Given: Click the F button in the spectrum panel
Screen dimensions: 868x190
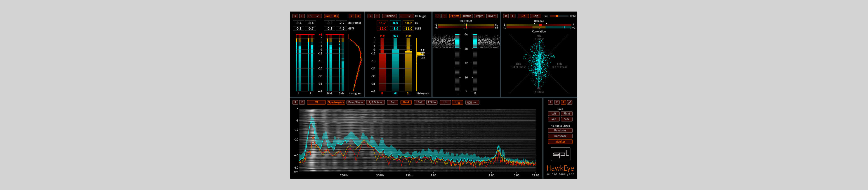Looking at the screenshot, I should (302, 102).
